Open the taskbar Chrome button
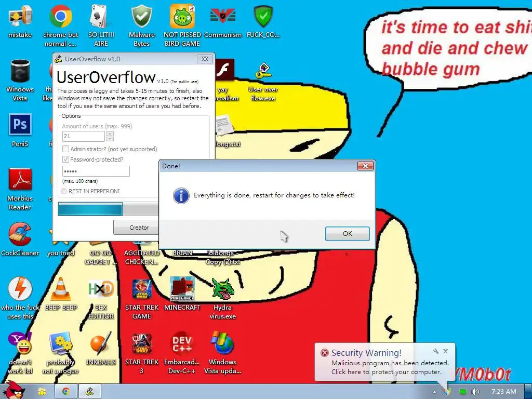 [66, 392]
